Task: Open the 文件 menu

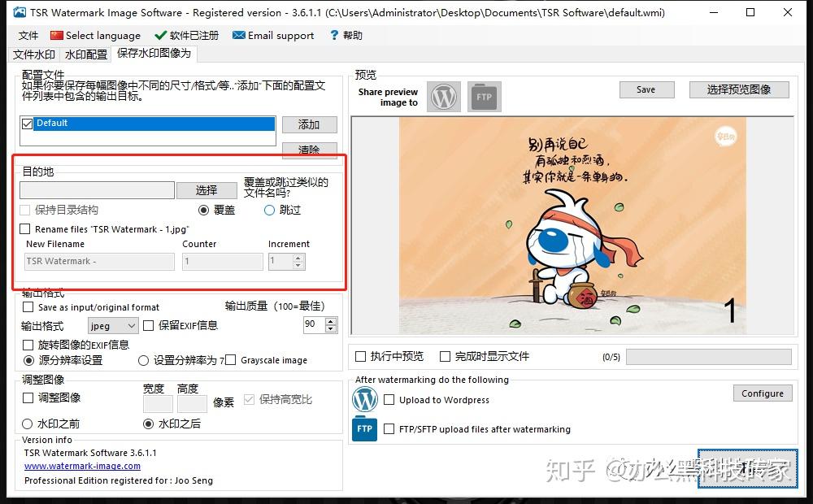Action: pos(28,35)
